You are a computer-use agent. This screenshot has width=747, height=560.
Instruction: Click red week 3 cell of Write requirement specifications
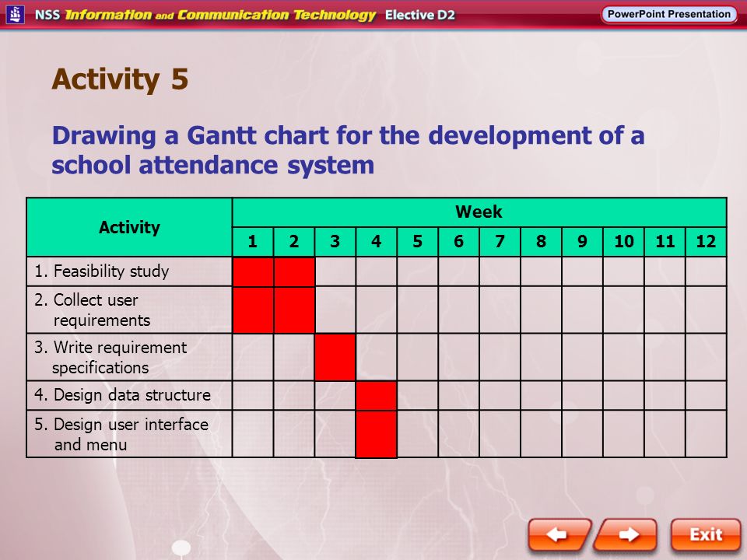pos(335,357)
